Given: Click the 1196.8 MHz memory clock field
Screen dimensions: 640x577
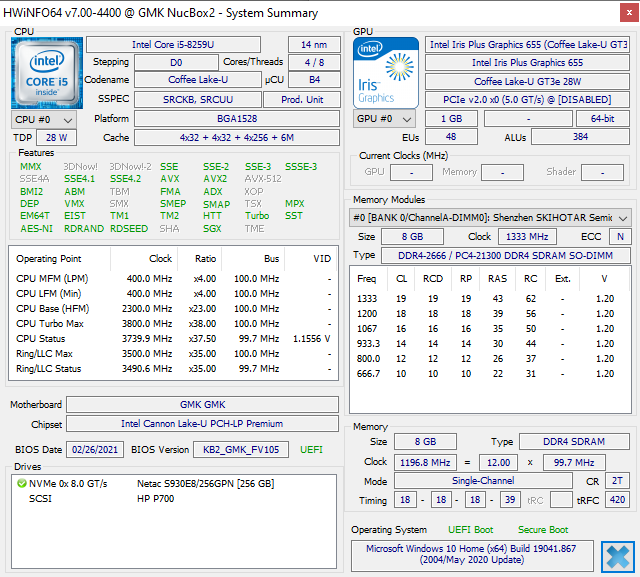Looking at the screenshot, I should pos(425,463).
